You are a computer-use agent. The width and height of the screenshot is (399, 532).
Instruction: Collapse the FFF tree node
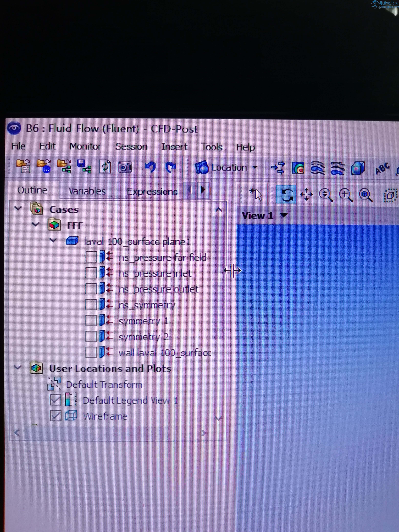(36, 224)
